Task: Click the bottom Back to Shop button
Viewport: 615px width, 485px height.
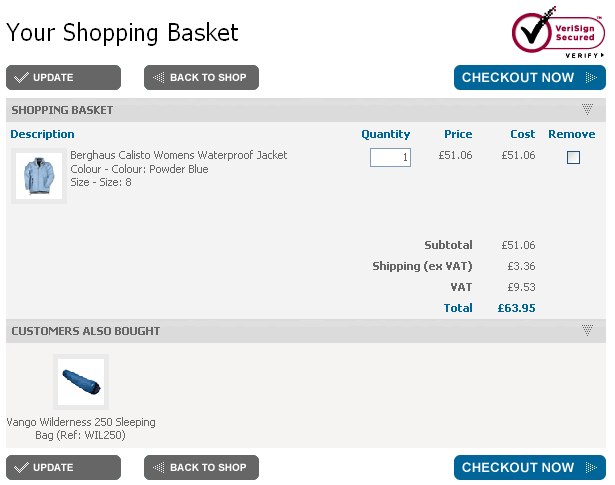Action: (x=201, y=467)
